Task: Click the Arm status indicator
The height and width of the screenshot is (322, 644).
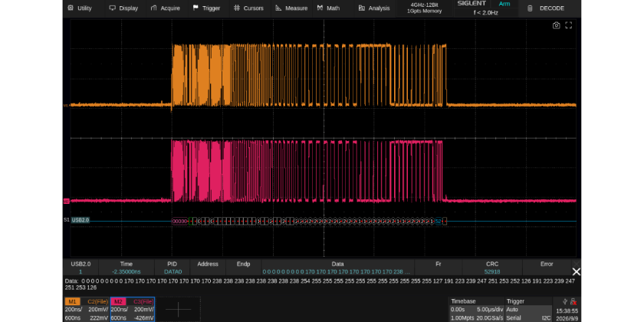Action: (504, 4)
